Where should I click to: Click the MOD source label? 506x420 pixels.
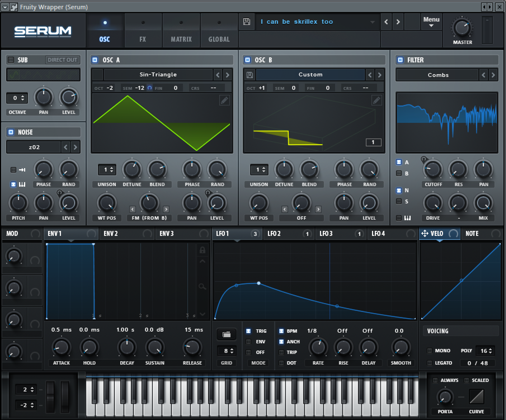coord(12,234)
